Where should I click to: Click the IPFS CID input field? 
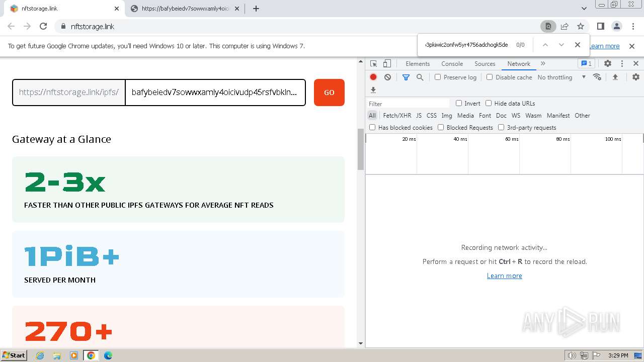(215, 93)
